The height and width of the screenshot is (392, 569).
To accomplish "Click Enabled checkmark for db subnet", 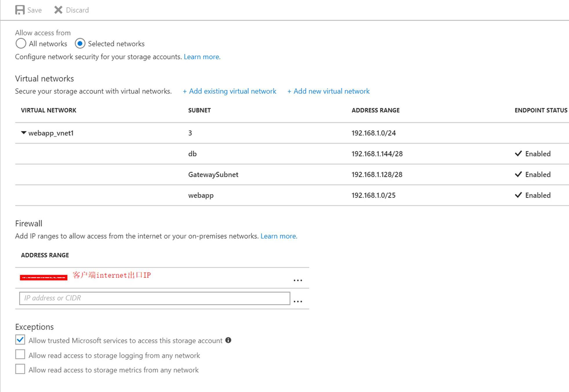I will [x=518, y=153].
